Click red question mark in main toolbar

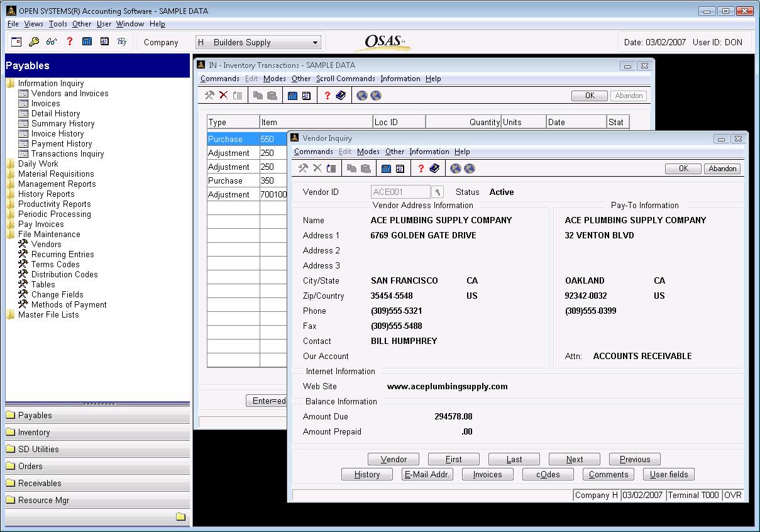(x=69, y=42)
